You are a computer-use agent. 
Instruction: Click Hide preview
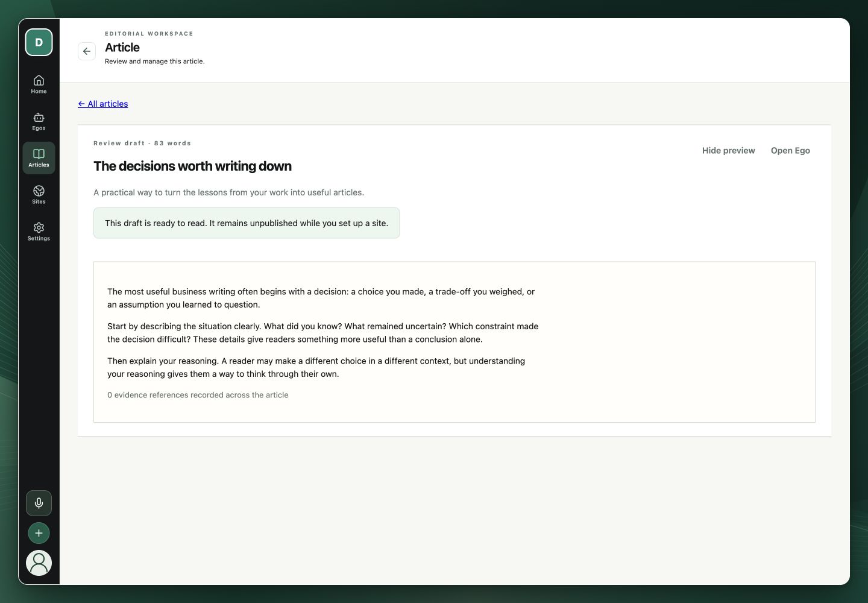click(728, 151)
